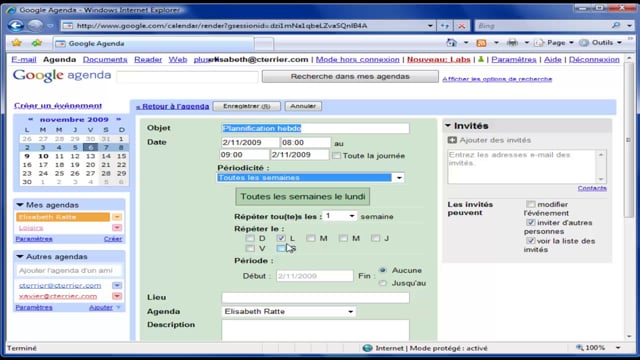640x360 pixels.
Task: Click Retour à l'agenda link
Action: [x=173, y=107]
